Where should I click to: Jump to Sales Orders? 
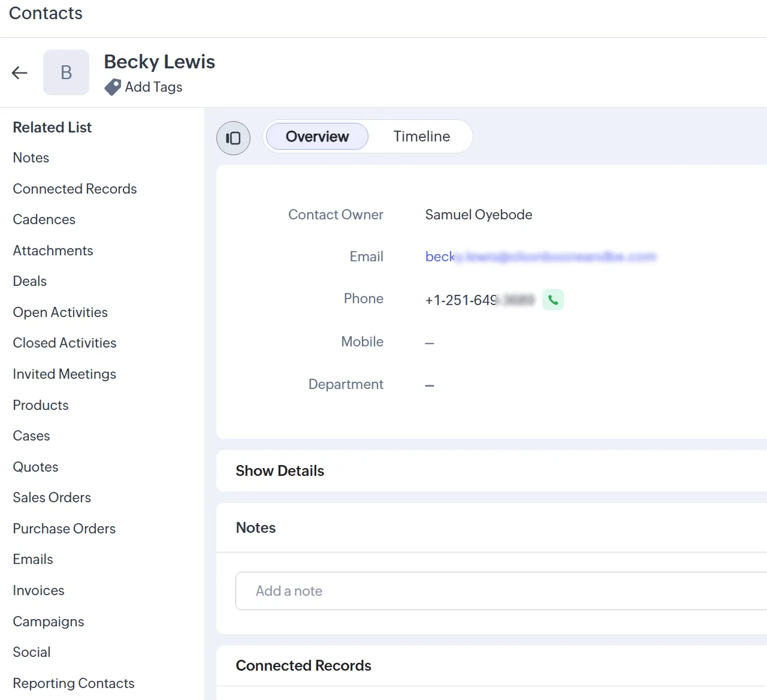52,497
